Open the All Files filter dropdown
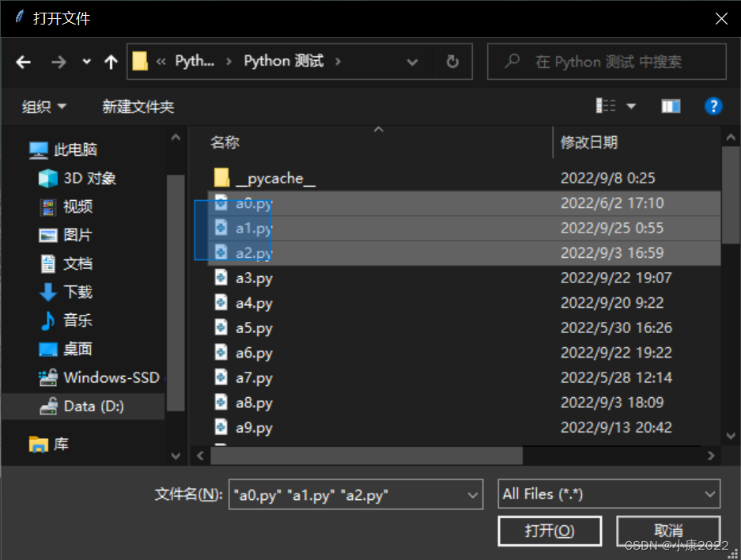 tap(608, 494)
